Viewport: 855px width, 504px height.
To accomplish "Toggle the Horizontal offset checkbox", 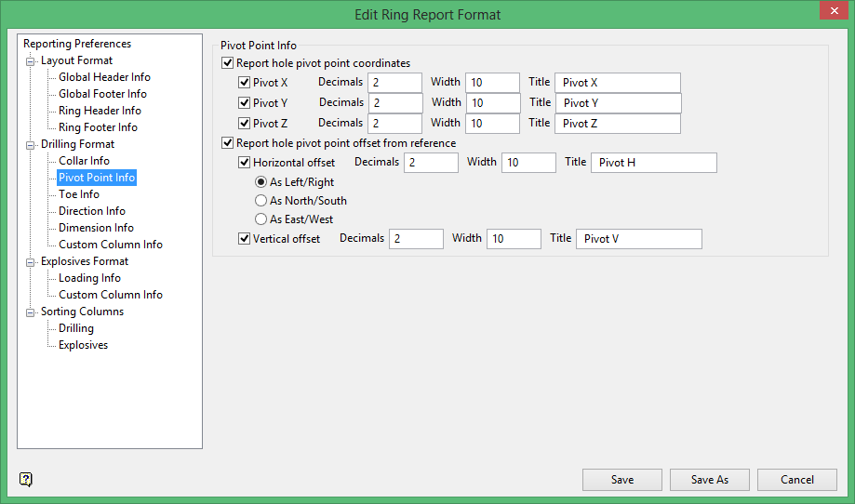I will coord(245,163).
